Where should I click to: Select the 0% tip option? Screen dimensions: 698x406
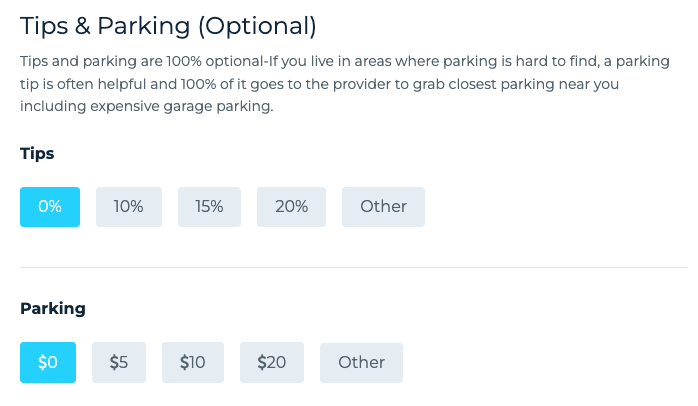tap(50, 207)
